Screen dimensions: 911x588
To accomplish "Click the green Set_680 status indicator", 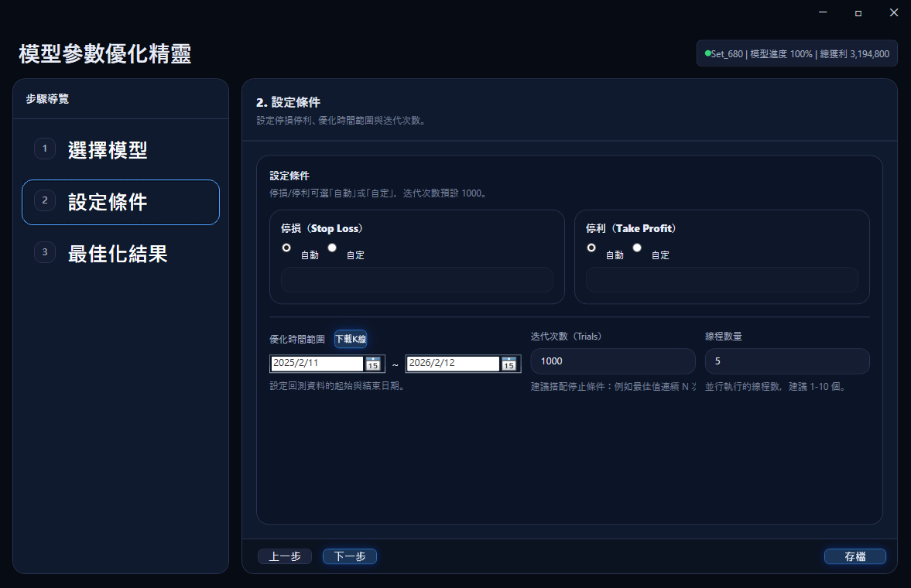I will click(707, 53).
